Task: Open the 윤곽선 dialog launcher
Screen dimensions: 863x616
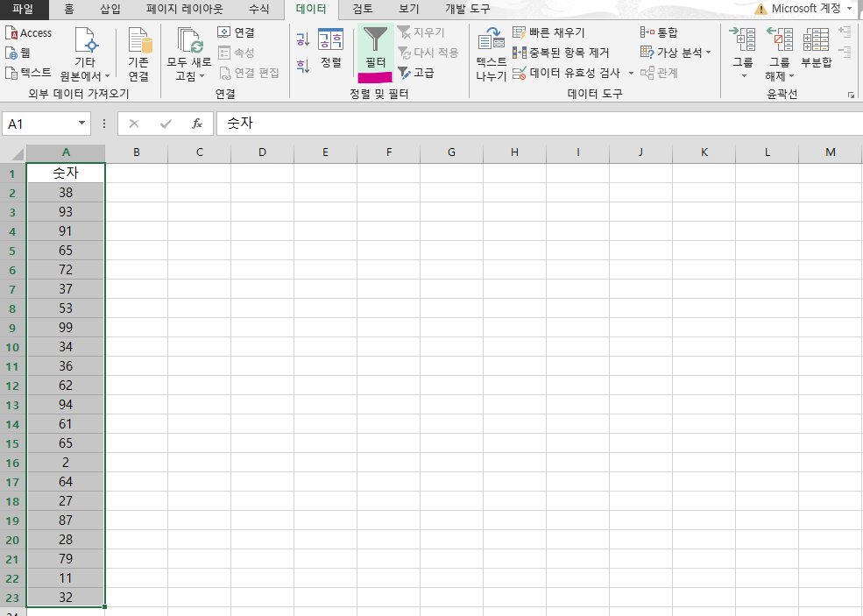Action: click(852, 96)
